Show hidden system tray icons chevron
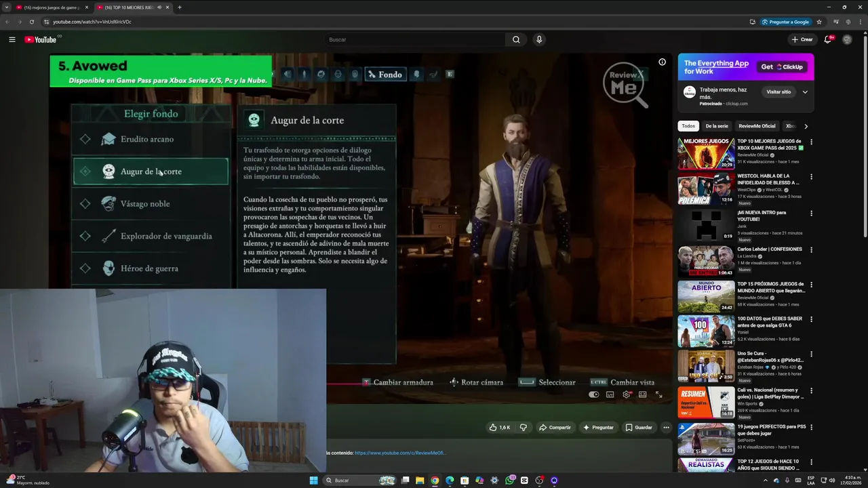 [766, 481]
